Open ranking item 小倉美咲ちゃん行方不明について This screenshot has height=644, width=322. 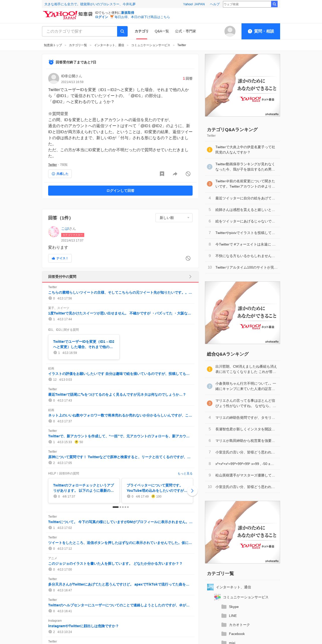(246, 386)
